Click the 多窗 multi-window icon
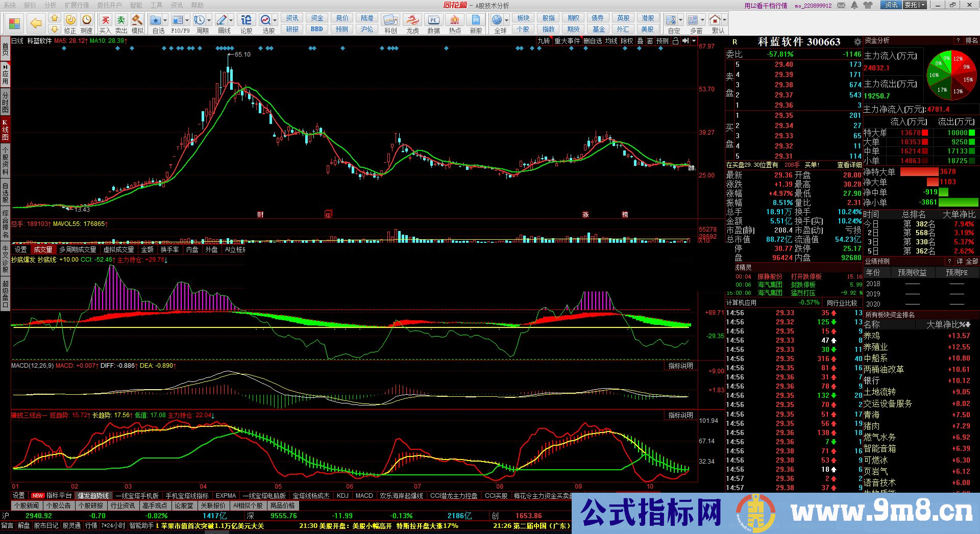This screenshot has height=534, width=980. (x=693, y=20)
